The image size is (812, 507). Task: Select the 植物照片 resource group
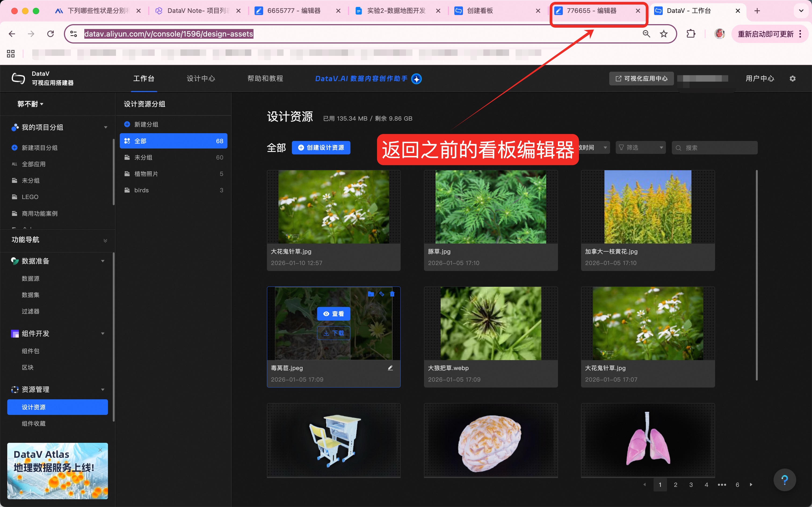146,174
